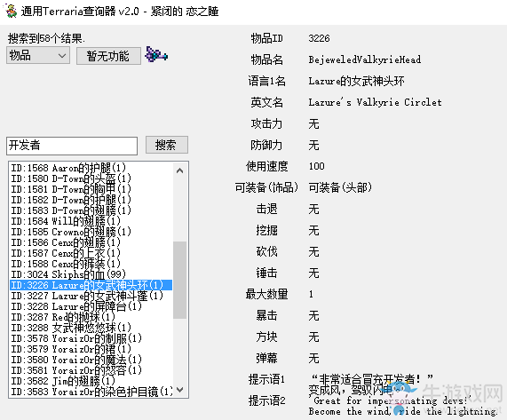Click the item ID value 3226
The height and width of the screenshot is (420, 507).
click(319, 38)
